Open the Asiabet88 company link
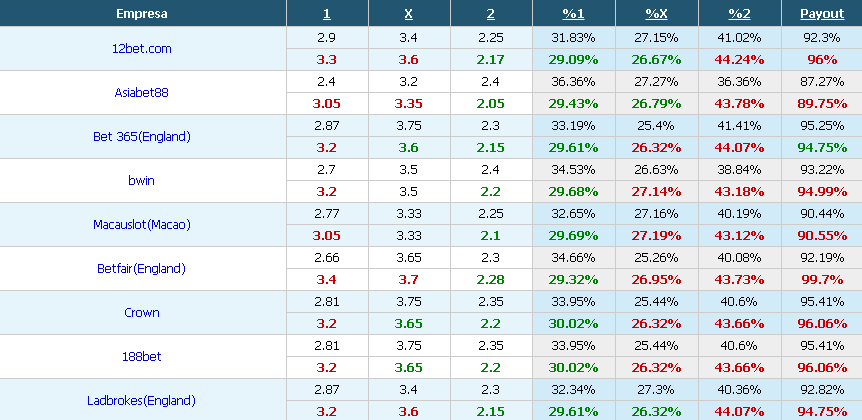The height and width of the screenshot is (420, 862). (x=142, y=92)
